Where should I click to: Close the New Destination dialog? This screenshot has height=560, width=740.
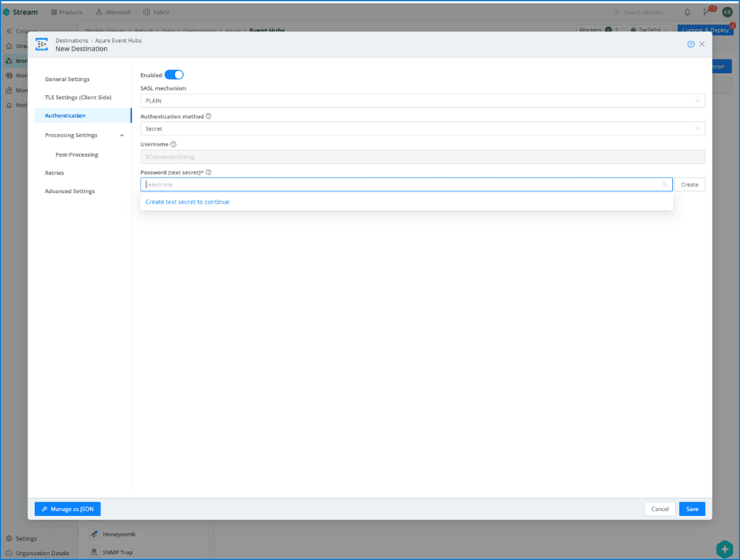(701, 45)
